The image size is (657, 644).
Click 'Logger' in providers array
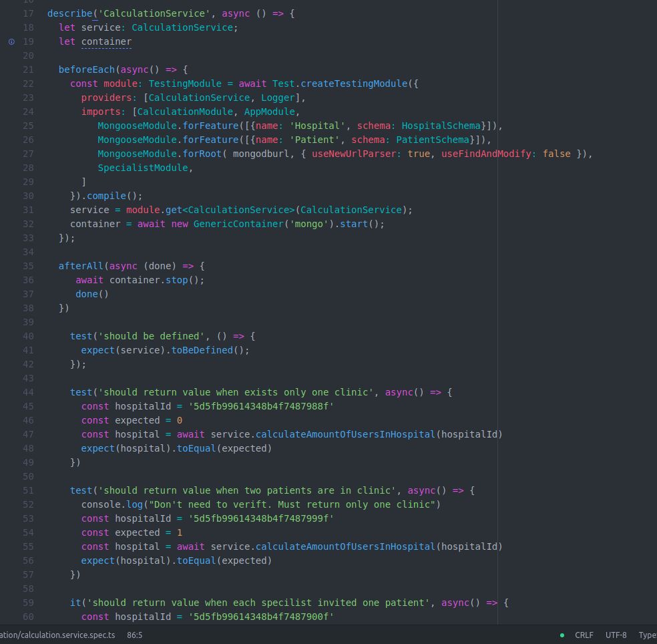tap(278, 98)
